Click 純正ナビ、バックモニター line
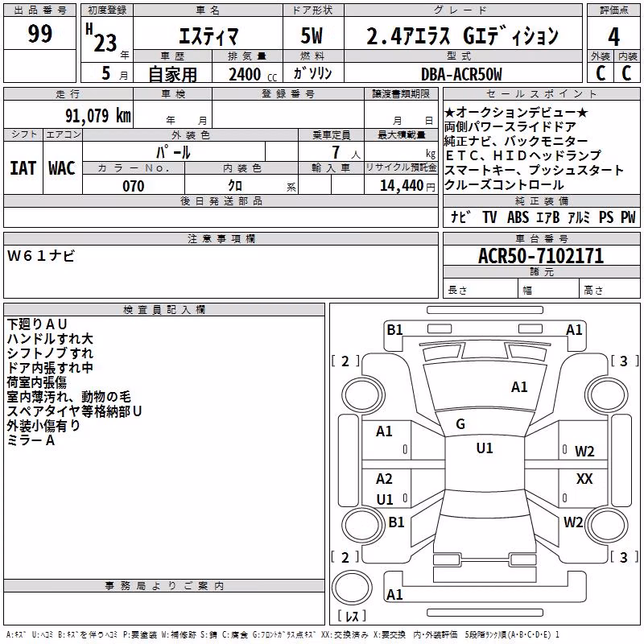 click(x=516, y=141)
